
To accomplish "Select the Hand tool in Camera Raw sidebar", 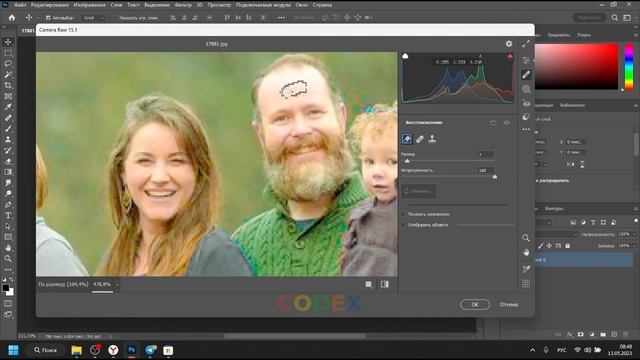I will coord(526,253).
